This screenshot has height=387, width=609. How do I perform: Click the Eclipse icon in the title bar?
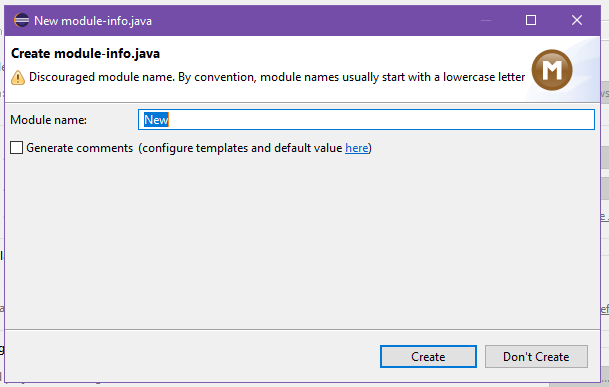[21, 20]
